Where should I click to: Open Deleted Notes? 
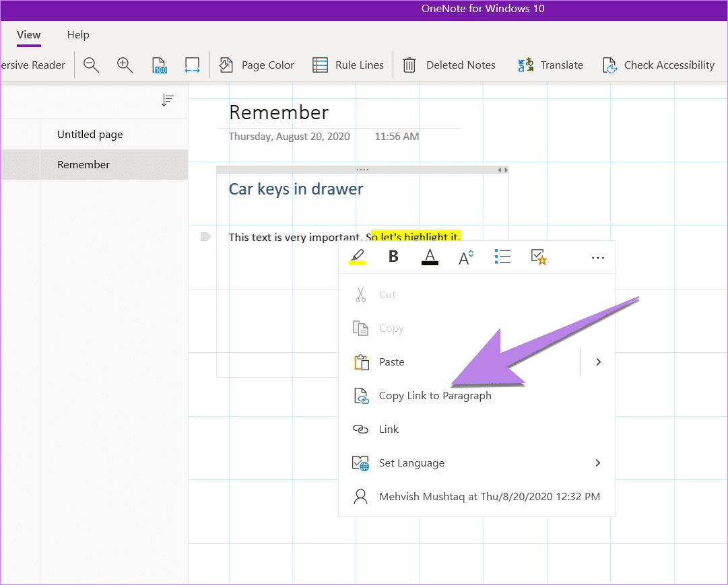[449, 65]
